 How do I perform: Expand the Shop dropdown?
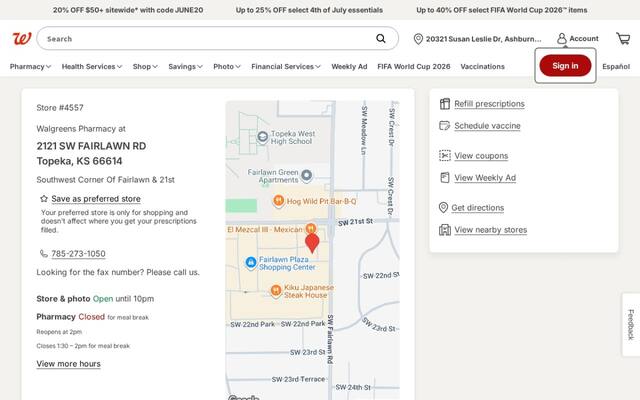click(x=145, y=66)
